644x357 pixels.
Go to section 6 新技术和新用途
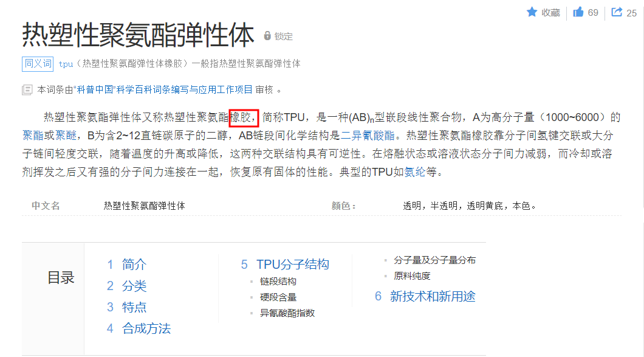432,296
